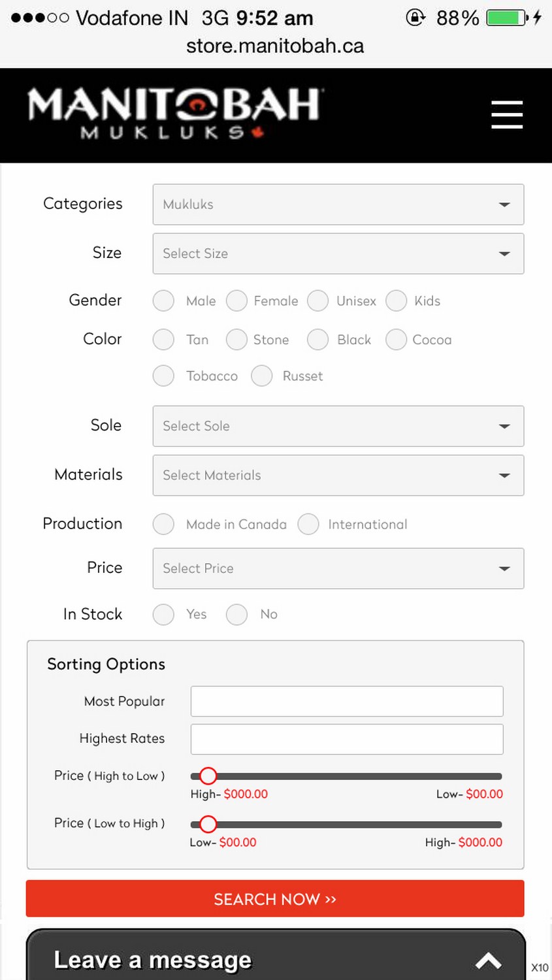Choose the Tobacco color radio button
Image resolution: width=552 pixels, height=980 pixels.
tap(163, 376)
